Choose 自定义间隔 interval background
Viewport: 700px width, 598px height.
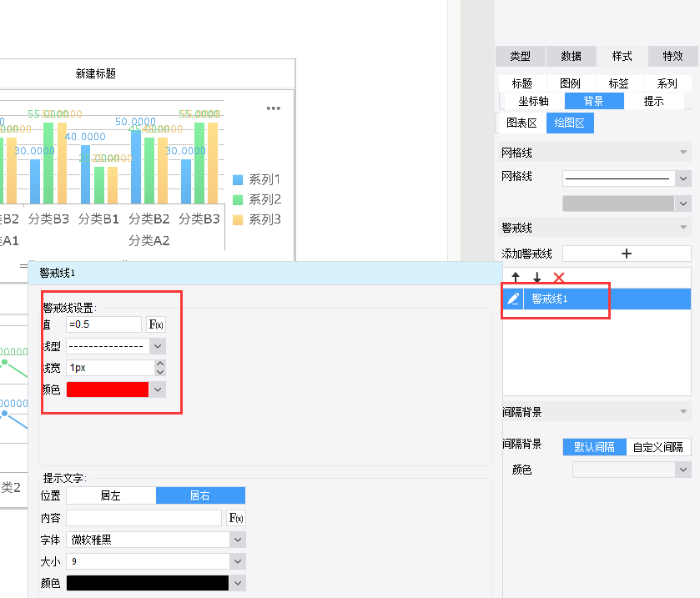coord(658,447)
